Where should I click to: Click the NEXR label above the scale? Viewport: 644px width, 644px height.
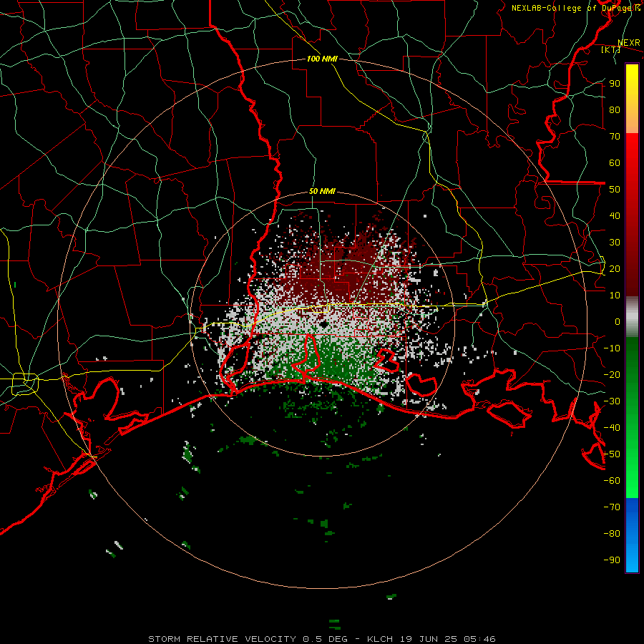[x=629, y=43]
